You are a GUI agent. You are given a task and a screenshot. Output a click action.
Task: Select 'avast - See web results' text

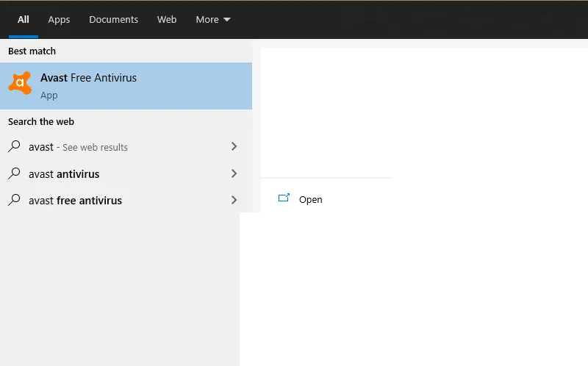click(x=78, y=147)
